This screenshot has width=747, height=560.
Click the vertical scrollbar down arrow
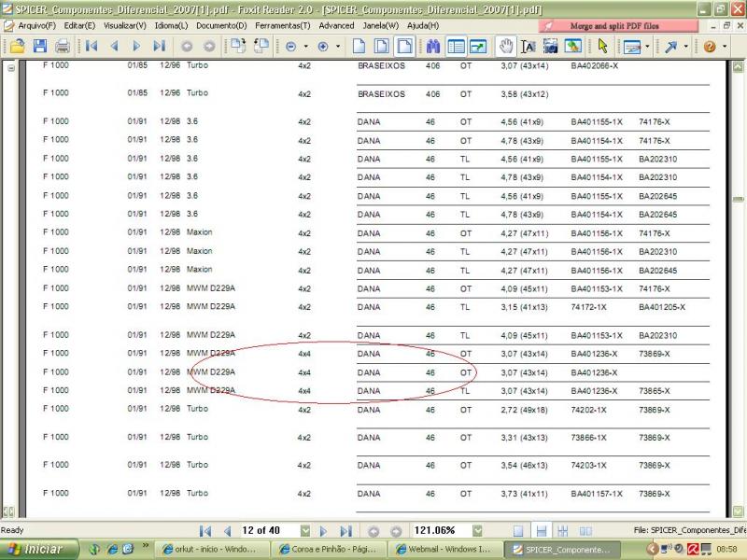(738, 511)
